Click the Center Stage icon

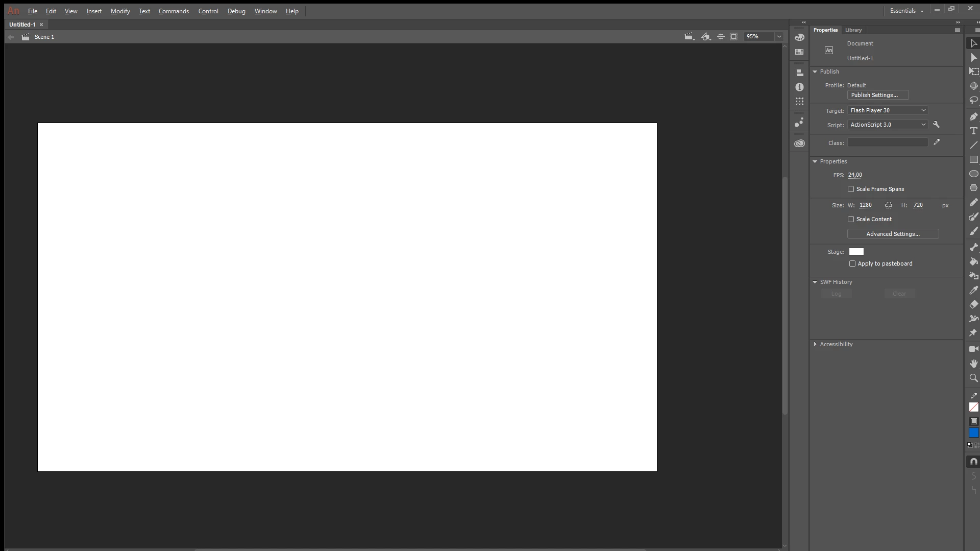tap(721, 37)
